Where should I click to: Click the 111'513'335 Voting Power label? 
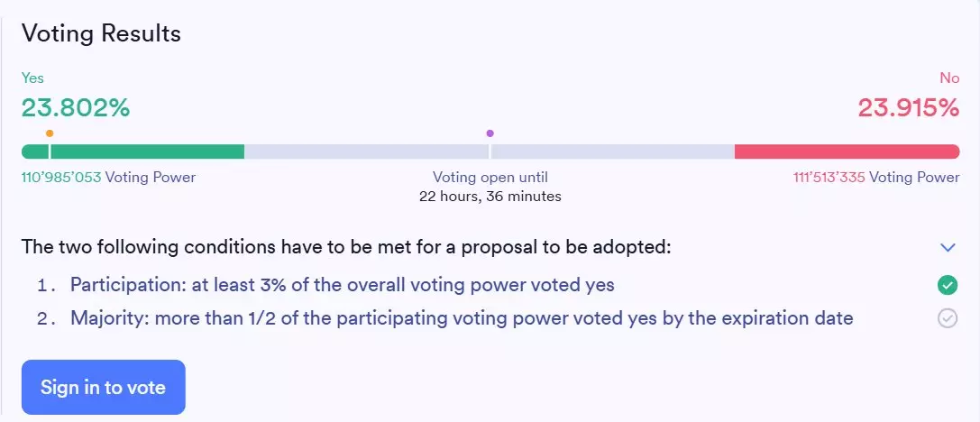[x=876, y=178]
